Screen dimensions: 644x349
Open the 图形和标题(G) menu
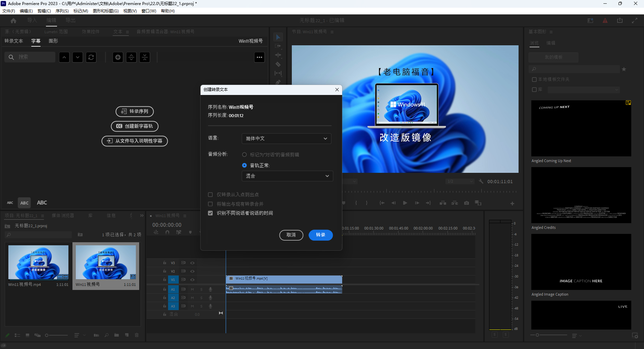coord(106,11)
